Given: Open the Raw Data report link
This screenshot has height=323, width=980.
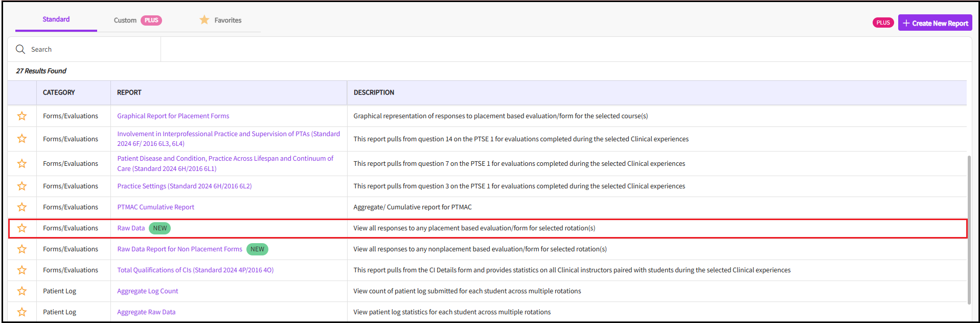Looking at the screenshot, I should [131, 228].
